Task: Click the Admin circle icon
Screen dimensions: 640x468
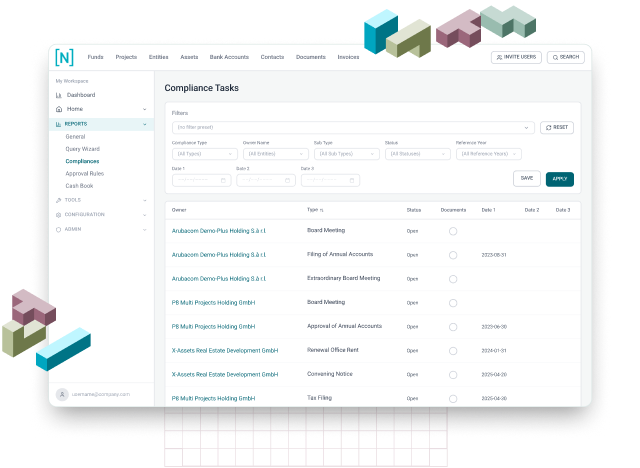Action: [58, 229]
